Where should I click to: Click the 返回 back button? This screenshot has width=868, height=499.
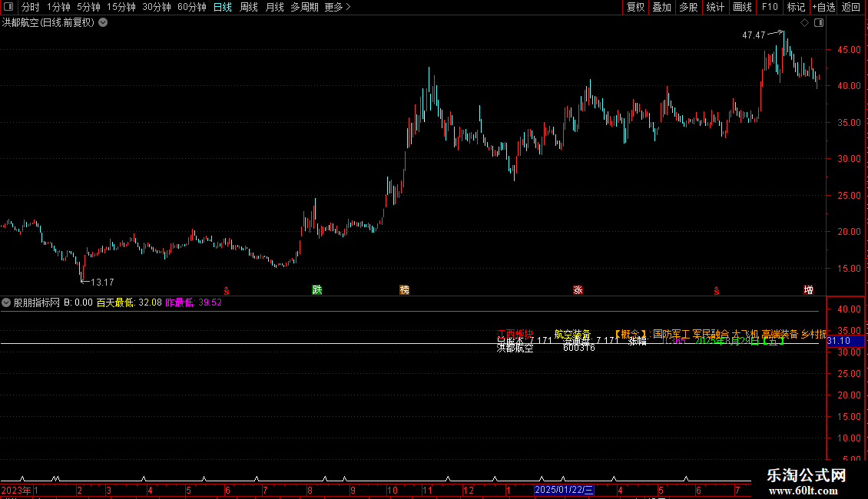851,7
